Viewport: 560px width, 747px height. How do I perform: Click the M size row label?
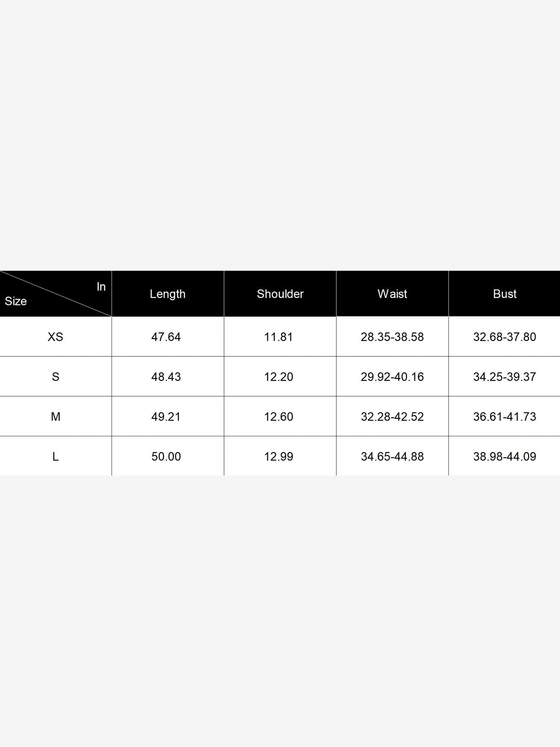[55, 416]
